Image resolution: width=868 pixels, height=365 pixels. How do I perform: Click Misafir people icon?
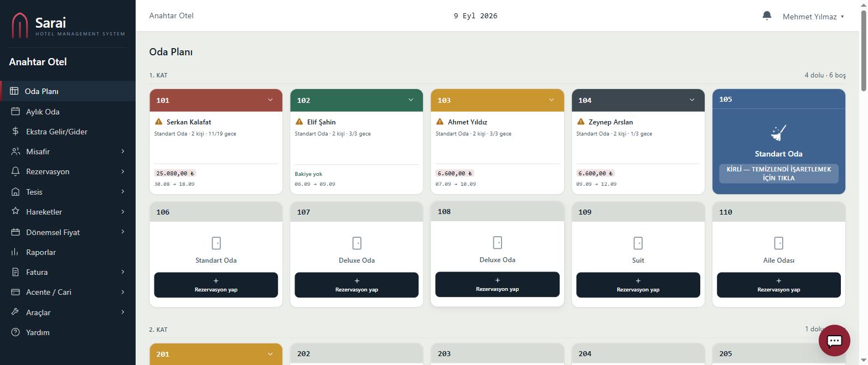15,152
